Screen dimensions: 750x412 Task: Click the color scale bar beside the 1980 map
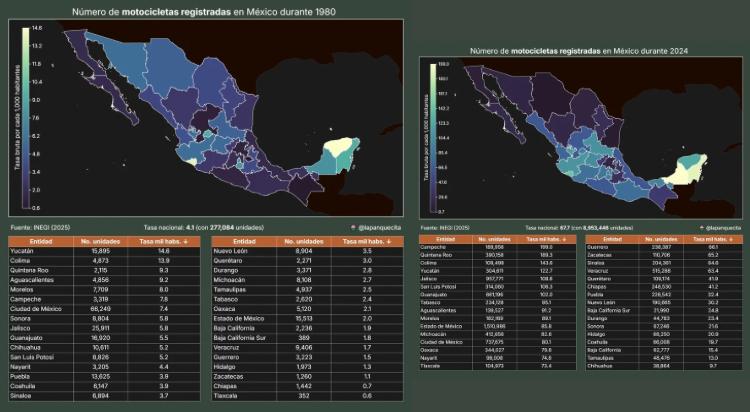(25, 110)
